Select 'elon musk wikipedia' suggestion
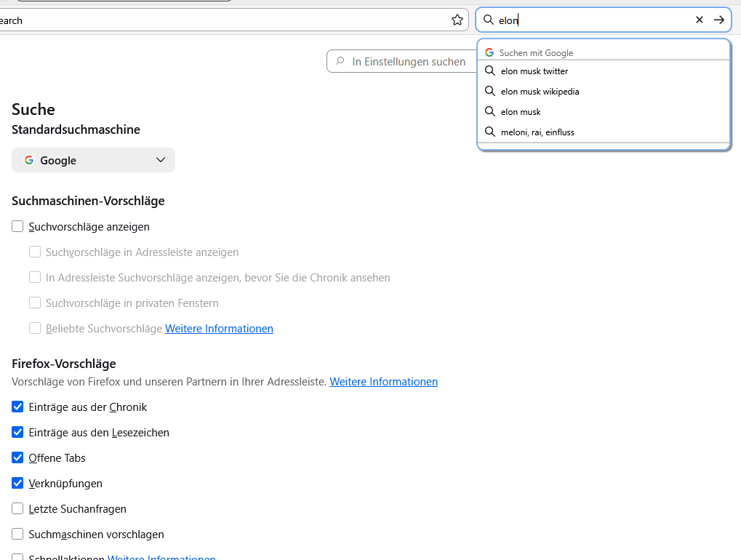Viewport: 741px width, 560px height. pyautogui.click(x=540, y=92)
